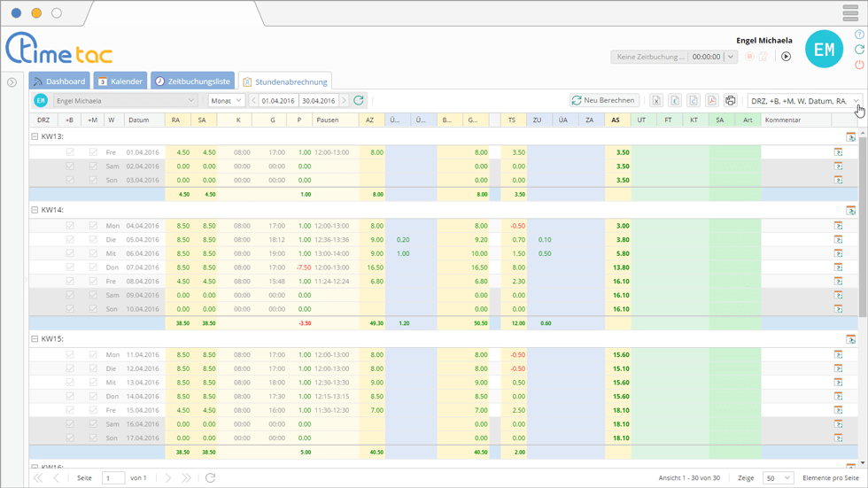
Task: Toggle +M checkbox for 06.04.2016 row
Action: click(93, 253)
